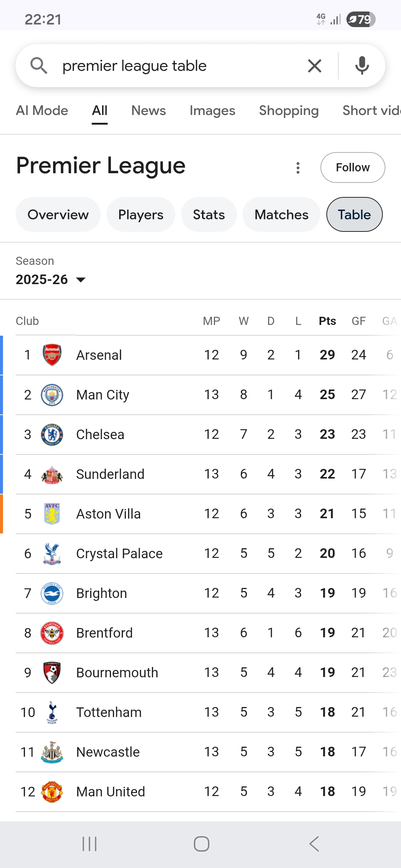Image resolution: width=401 pixels, height=868 pixels.
Task: Tap the Arsenal club crest
Action: (x=52, y=355)
